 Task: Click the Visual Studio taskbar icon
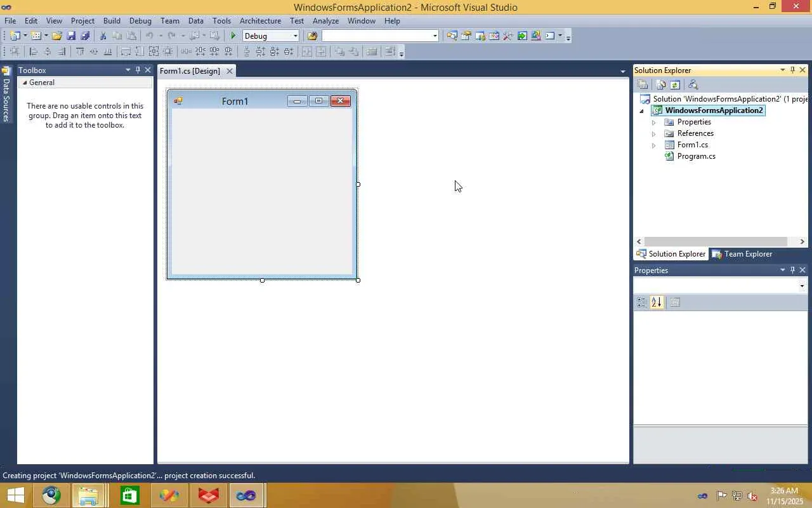pos(246,495)
